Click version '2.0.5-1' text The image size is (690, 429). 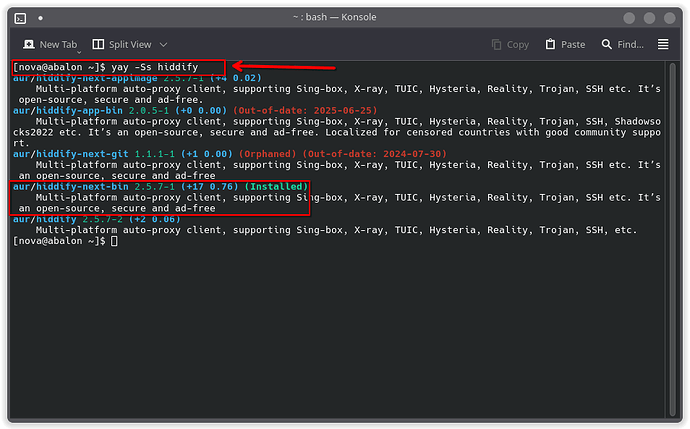149,110
